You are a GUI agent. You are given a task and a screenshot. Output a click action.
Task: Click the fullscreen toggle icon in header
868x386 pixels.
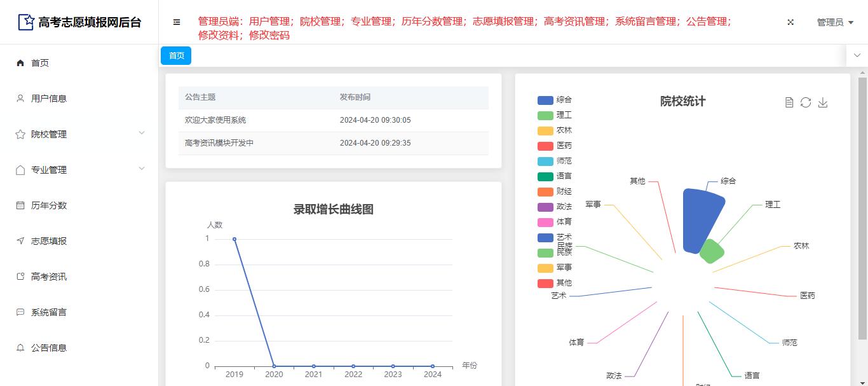pos(790,22)
